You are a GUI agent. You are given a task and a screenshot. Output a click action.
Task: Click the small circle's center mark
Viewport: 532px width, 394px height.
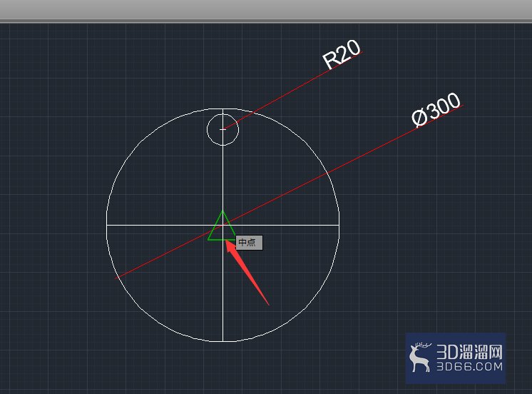223,129
